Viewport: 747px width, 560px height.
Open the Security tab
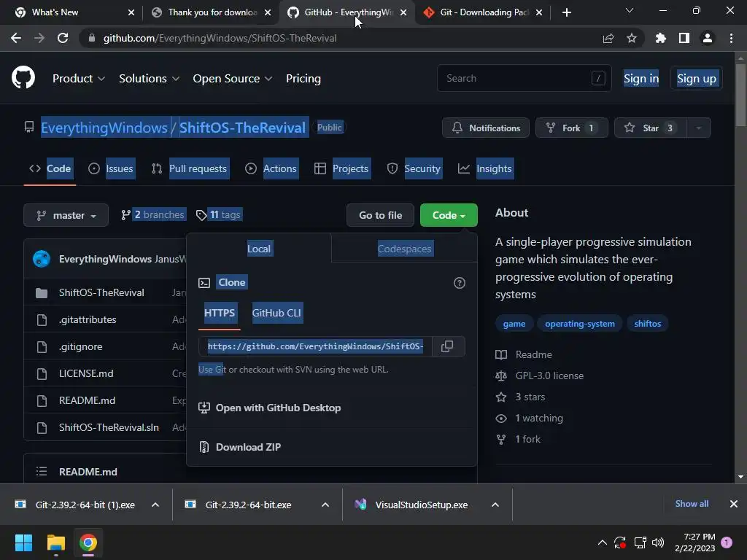point(414,168)
